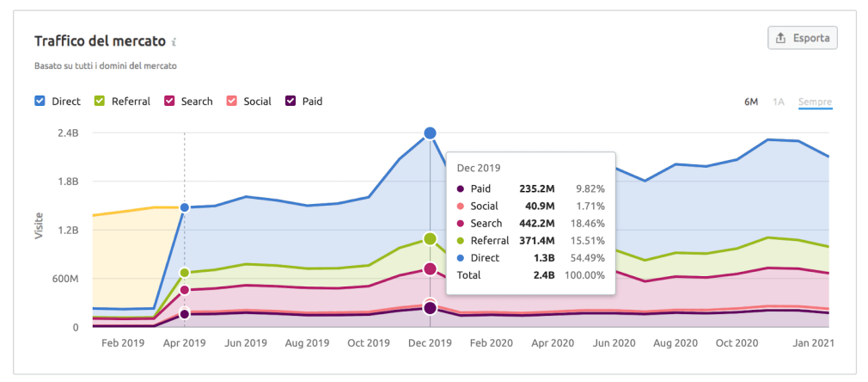
Task: Click the Referral marker at Apr 2019
Action: [x=185, y=273]
